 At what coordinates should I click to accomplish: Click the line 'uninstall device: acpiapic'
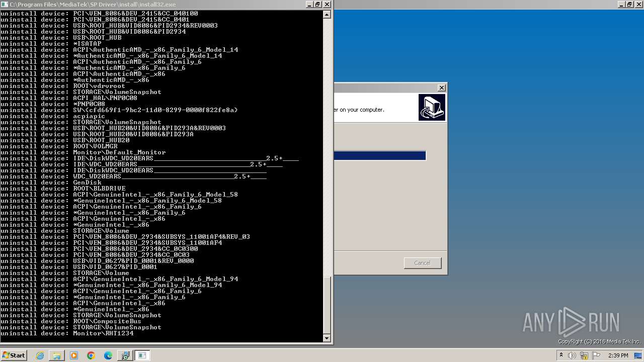click(x=53, y=116)
